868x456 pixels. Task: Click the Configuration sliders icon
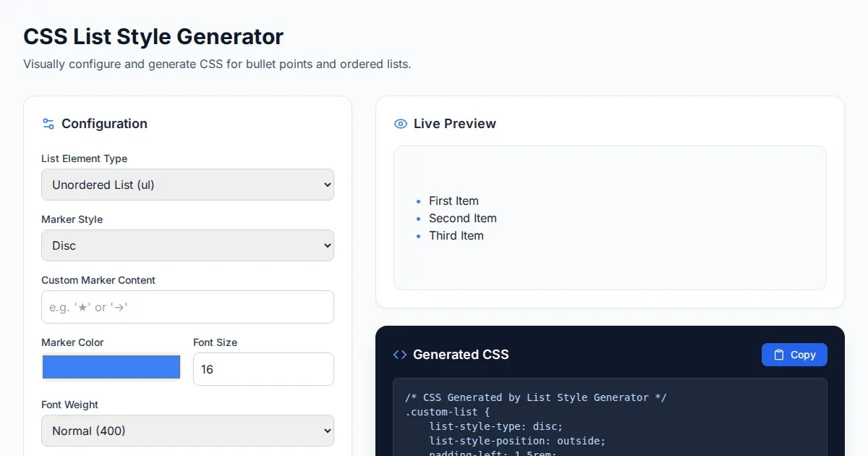[x=48, y=124]
